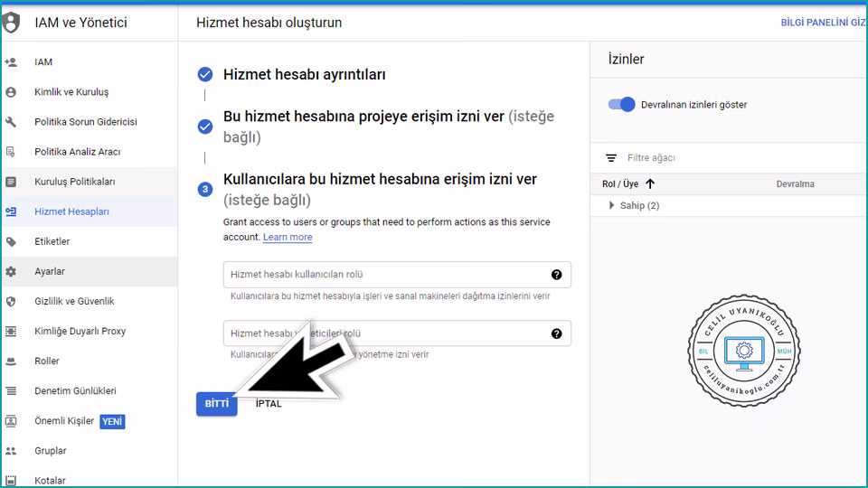
Task: Open Gizlilik ve Güvenlik menu item
Action: coord(90,301)
